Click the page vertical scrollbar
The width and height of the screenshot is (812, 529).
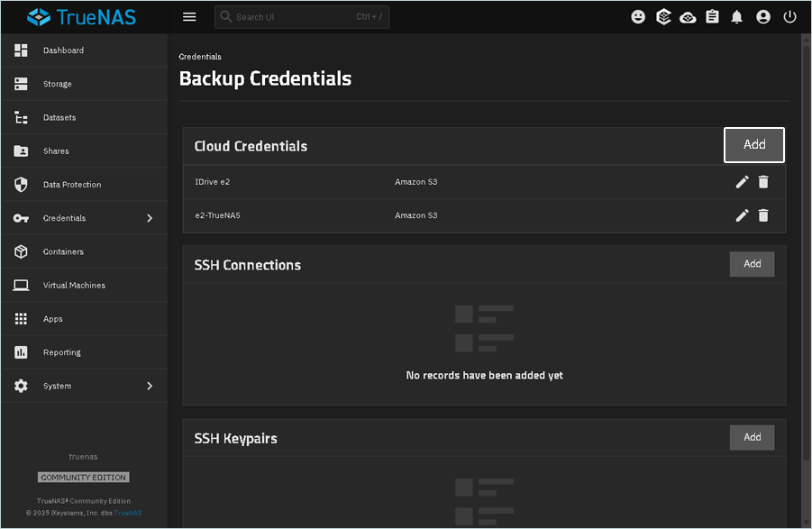[x=806, y=252]
